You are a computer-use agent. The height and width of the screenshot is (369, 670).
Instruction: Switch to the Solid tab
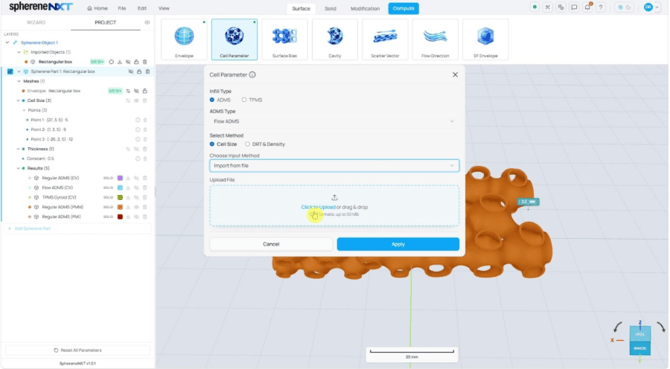(330, 9)
